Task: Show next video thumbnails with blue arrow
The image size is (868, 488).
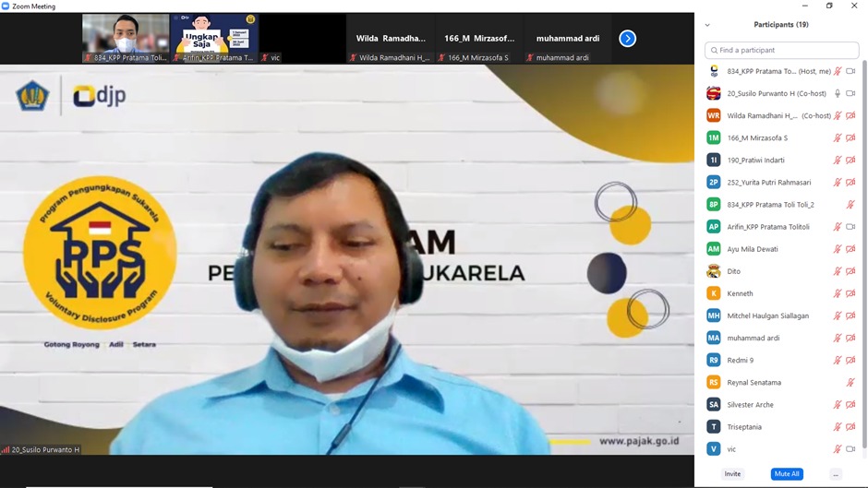Action: coord(627,39)
